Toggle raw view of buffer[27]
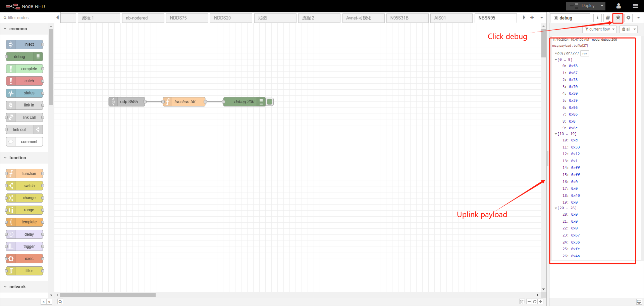This screenshot has width=644, height=306. pyautogui.click(x=585, y=53)
